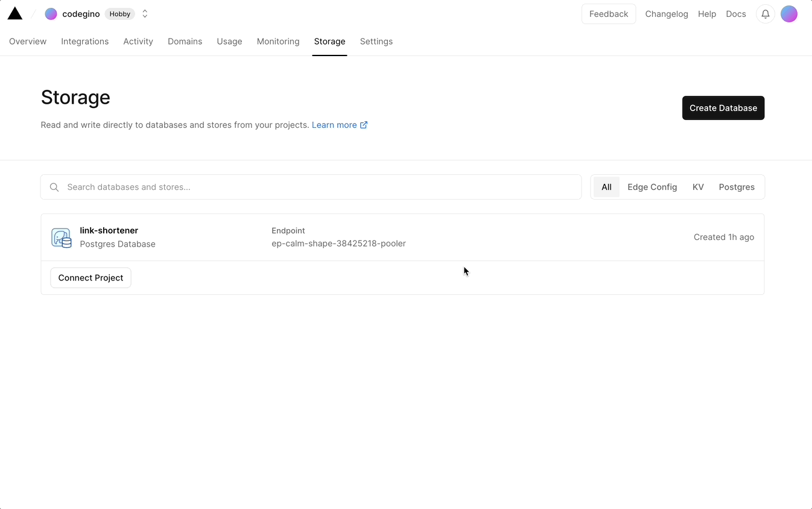Open the Feedback button
Image resolution: width=812 pixels, height=509 pixels.
click(x=609, y=14)
